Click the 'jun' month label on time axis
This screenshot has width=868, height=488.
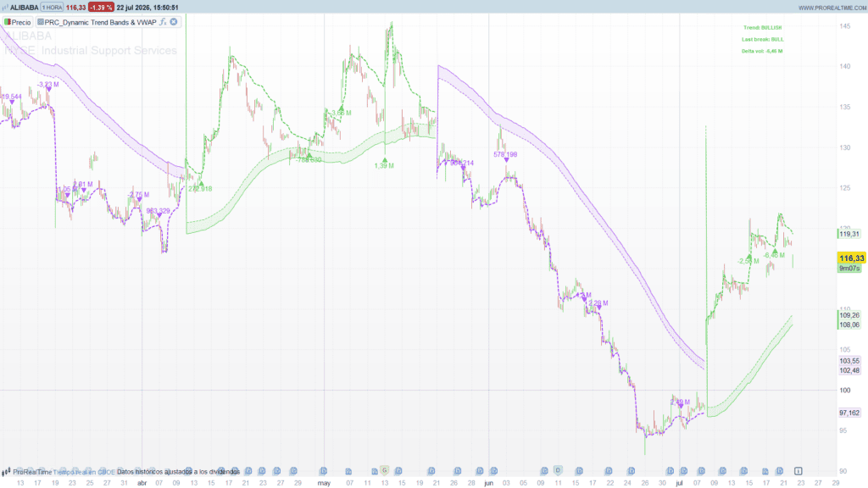pos(488,483)
